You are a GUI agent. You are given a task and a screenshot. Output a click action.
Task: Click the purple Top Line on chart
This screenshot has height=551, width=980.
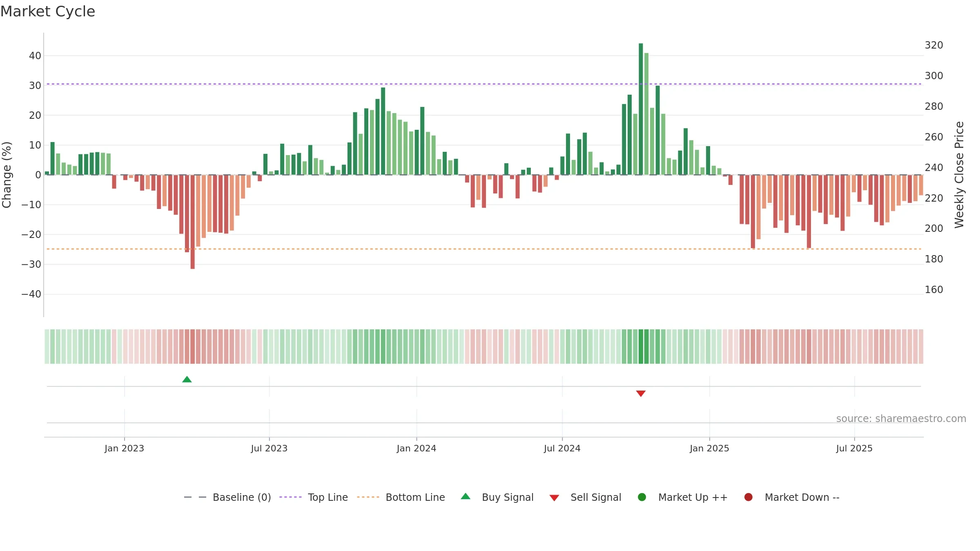pos(484,84)
